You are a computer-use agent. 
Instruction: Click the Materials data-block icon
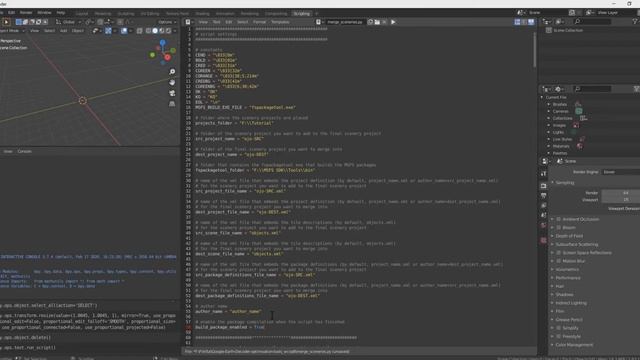coord(580,146)
